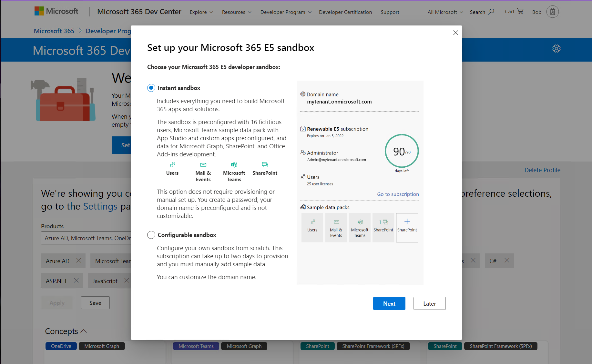This screenshot has height=364, width=592.
Task: Click the Save button
Action: [95, 303]
